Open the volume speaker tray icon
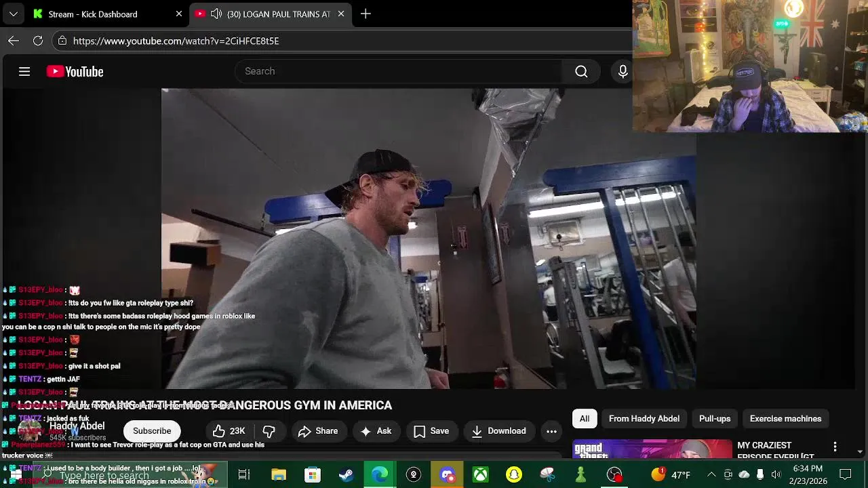868x488 pixels. 776,474
